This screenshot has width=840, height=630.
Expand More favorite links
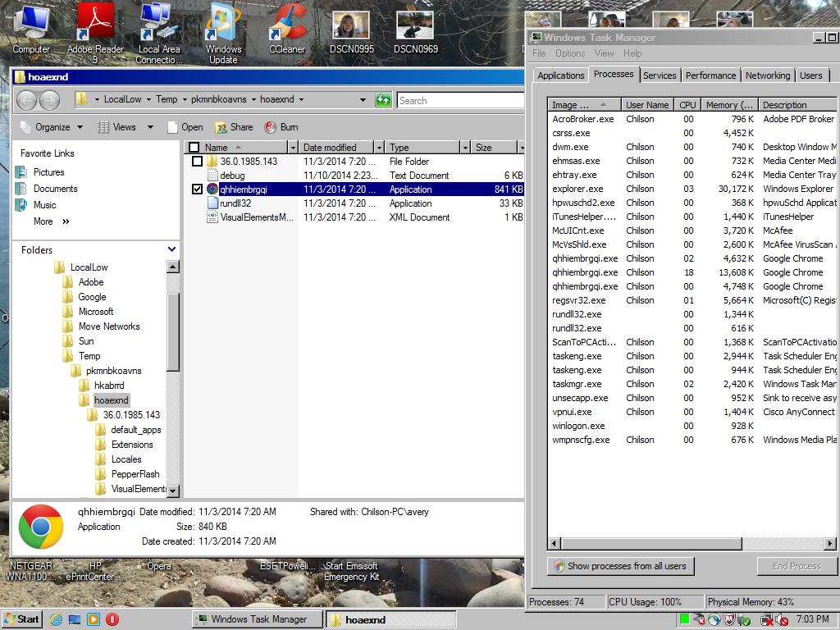point(52,221)
